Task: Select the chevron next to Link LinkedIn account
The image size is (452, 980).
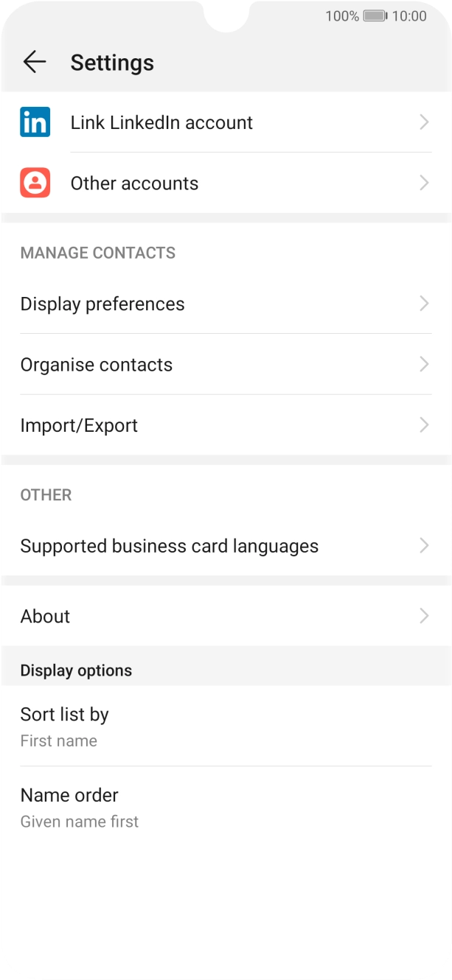Action: pos(423,122)
